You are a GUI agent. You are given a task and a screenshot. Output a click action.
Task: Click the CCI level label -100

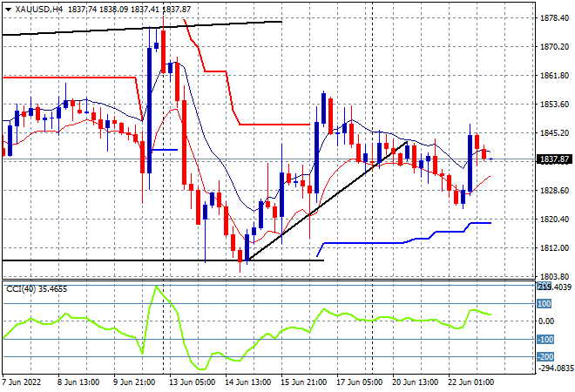[545, 339]
